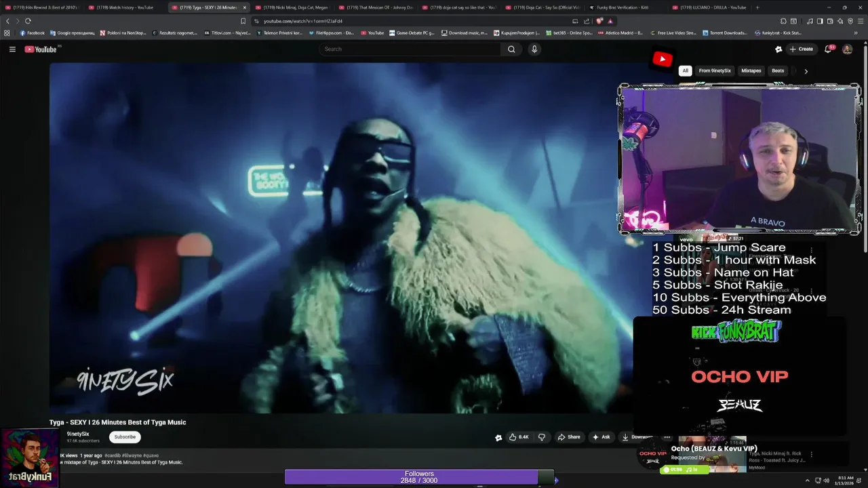The width and height of the screenshot is (868, 488).
Task: Open a new browser tab
Action: tap(757, 7)
